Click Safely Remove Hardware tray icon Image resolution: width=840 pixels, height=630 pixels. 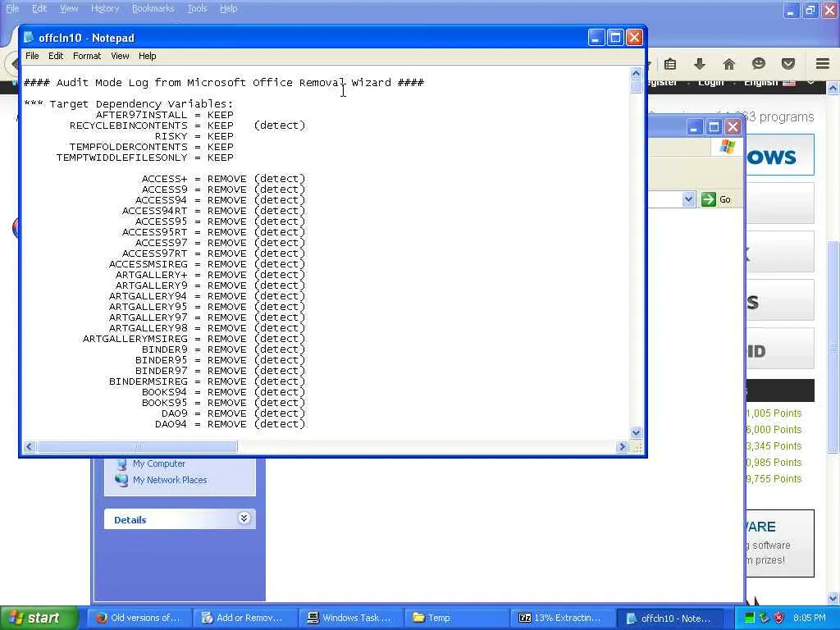click(x=765, y=618)
